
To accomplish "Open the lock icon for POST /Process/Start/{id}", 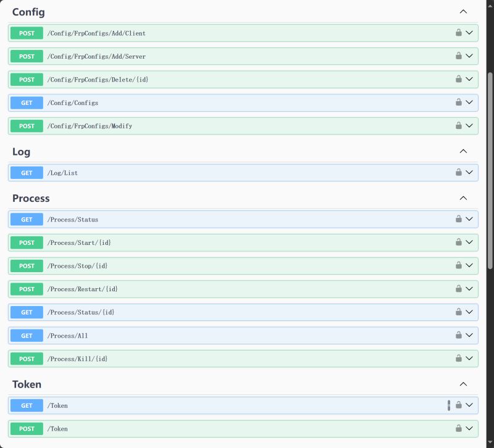I will click(x=458, y=243).
